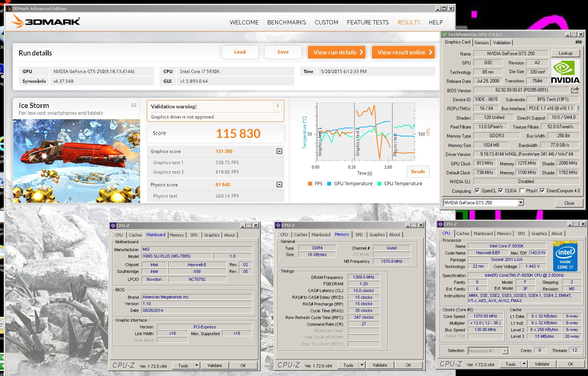Click the orange FPS legend swatch
588x376 pixels.
click(310, 184)
